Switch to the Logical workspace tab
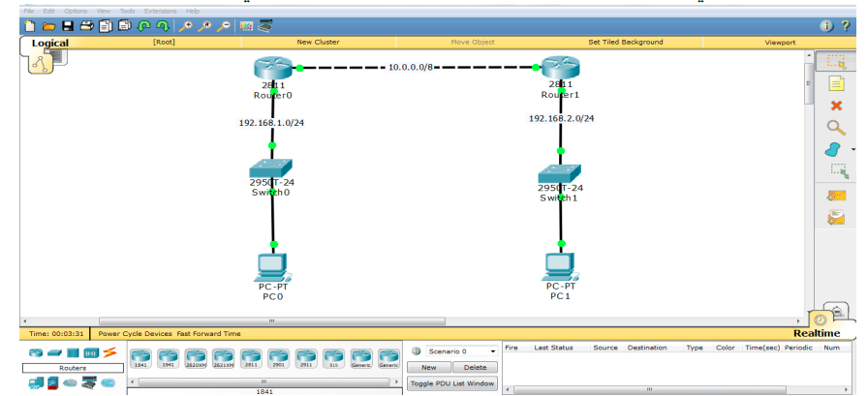The image size is (868, 396). tap(49, 44)
